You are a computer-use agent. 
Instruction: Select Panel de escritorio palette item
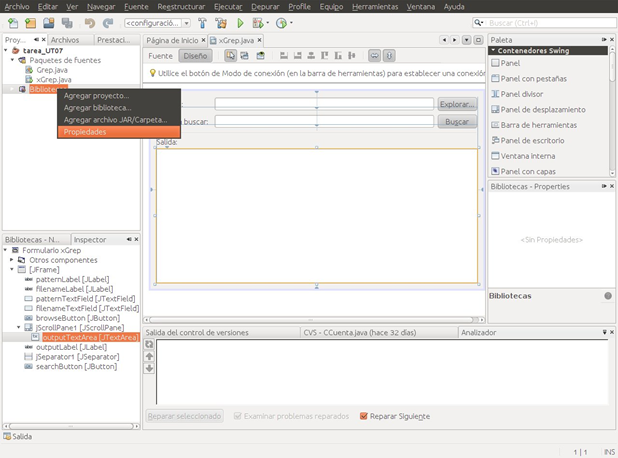(528, 140)
